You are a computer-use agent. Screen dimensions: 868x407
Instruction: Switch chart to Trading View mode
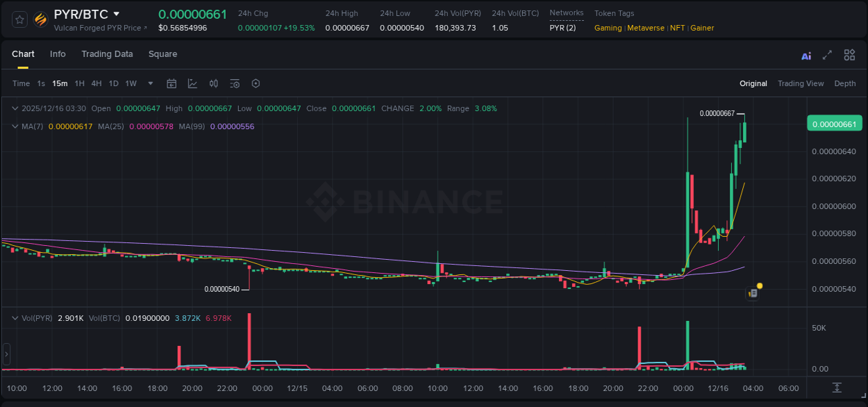(801, 83)
